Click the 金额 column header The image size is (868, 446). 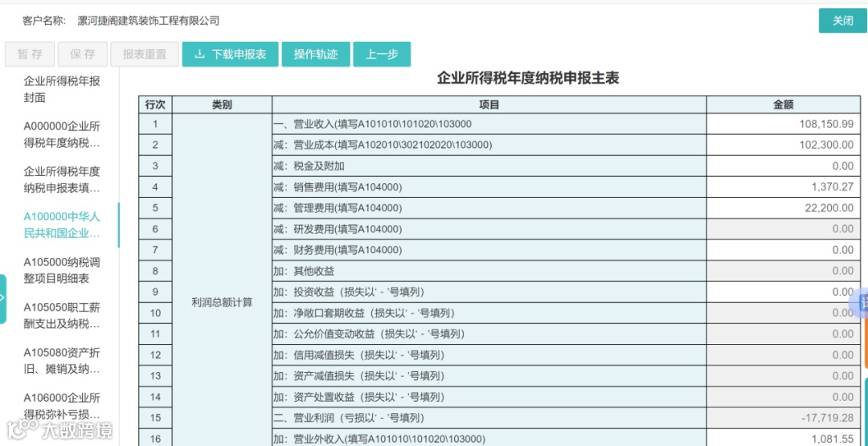coord(784,104)
